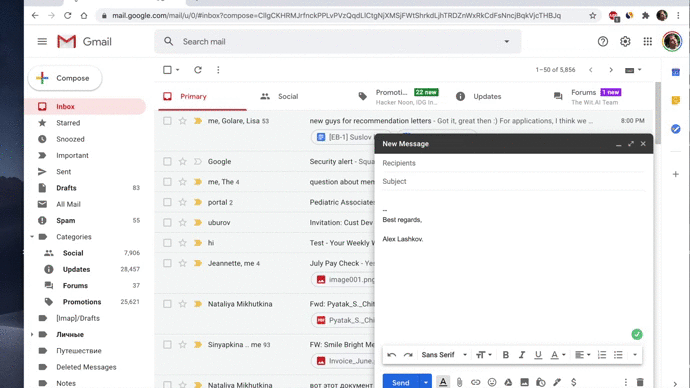Switch to the Social tab
Viewport: 690px width, 388px height.
[279, 96]
